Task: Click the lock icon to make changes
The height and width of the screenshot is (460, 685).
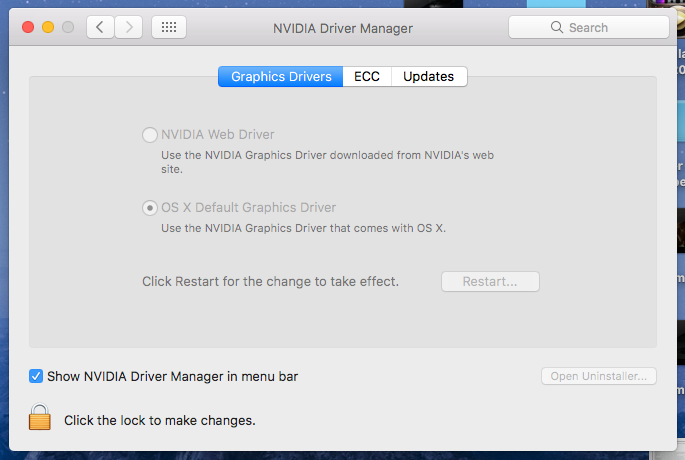Action: tap(40, 417)
